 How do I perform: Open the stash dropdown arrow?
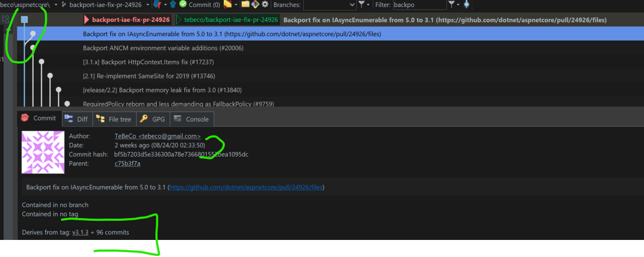coord(235,5)
